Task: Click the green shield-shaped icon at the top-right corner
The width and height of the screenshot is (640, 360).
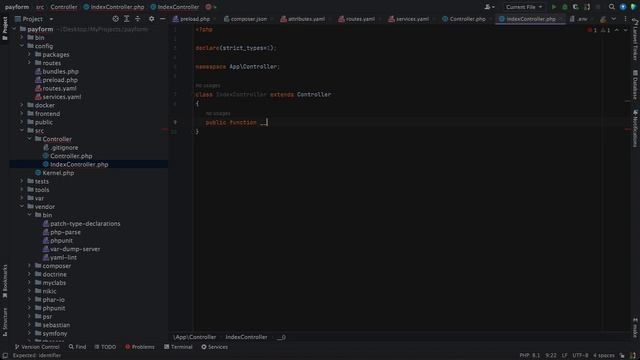Action: click(633, 7)
